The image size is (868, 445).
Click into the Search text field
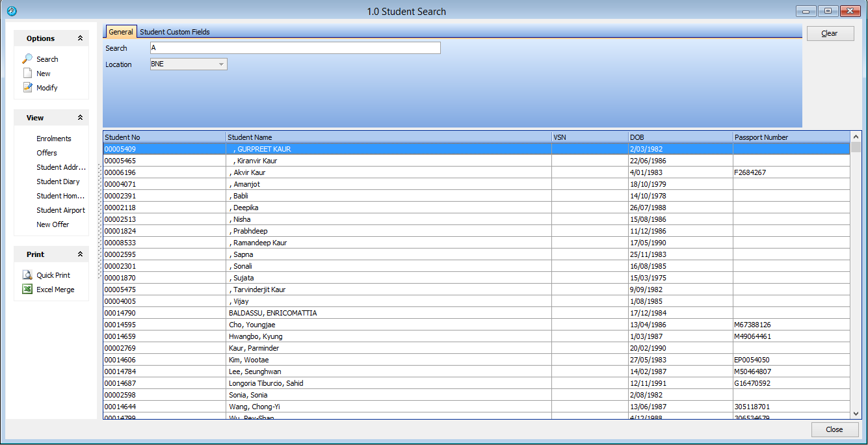pyautogui.click(x=295, y=48)
